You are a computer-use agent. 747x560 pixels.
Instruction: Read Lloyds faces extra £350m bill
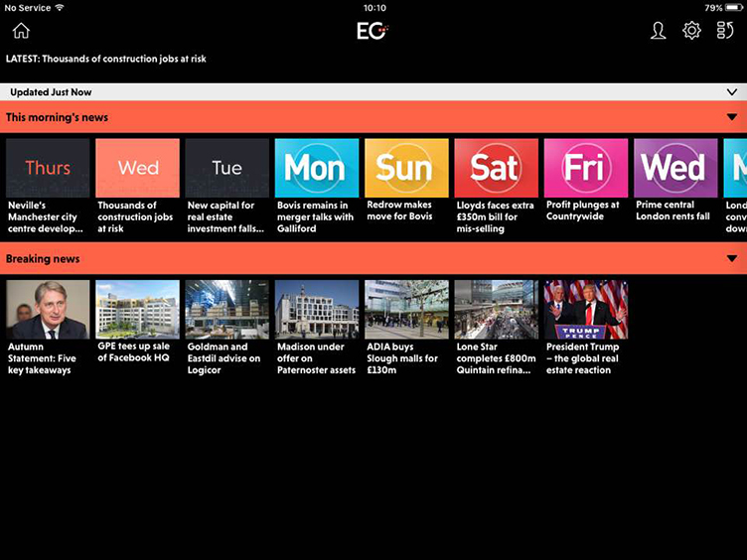click(x=495, y=216)
